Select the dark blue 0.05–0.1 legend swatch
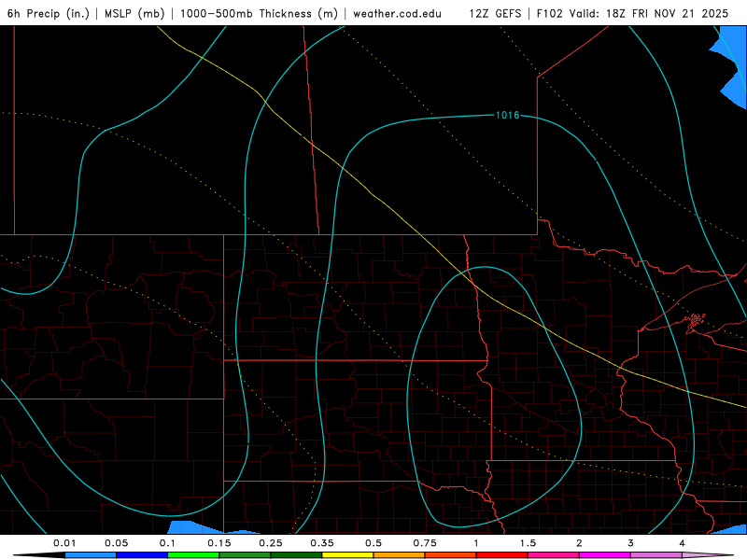The width and height of the screenshot is (747, 560). coord(142,555)
